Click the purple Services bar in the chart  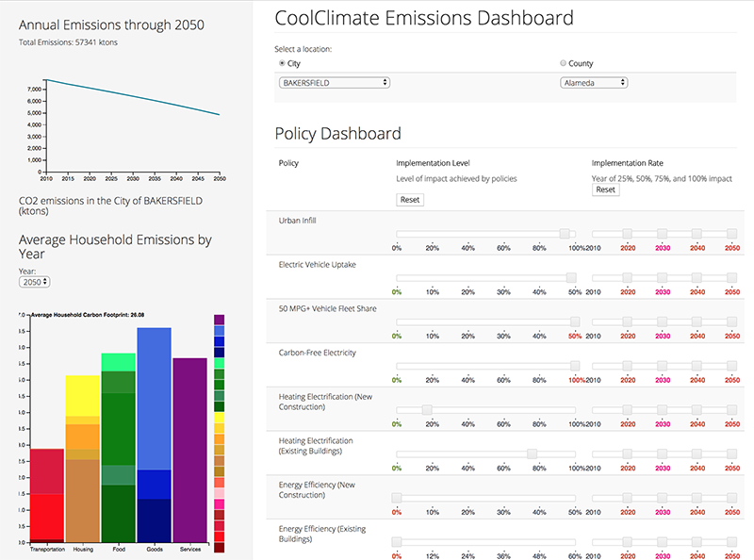pyautogui.click(x=190, y=450)
